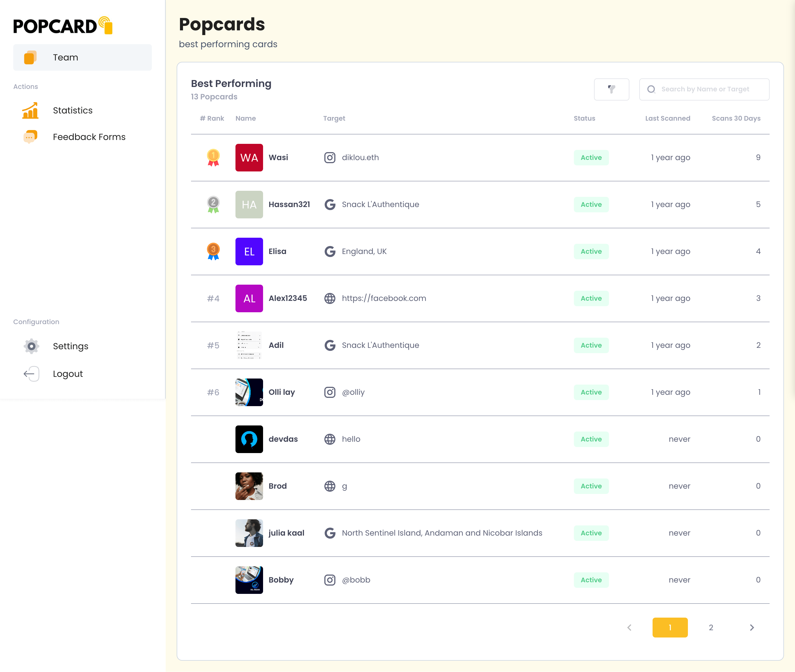This screenshot has width=795, height=672.
Task: Click the AL avatar for Alex12345
Action: coord(249,298)
